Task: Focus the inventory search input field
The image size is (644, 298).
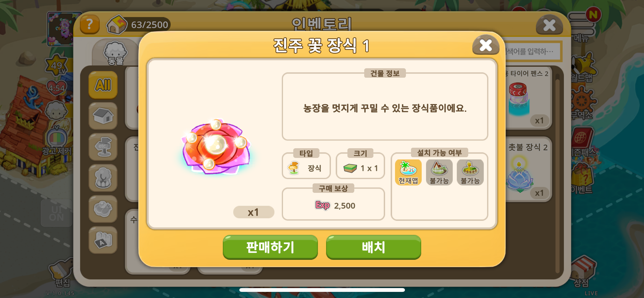Action: [x=533, y=51]
